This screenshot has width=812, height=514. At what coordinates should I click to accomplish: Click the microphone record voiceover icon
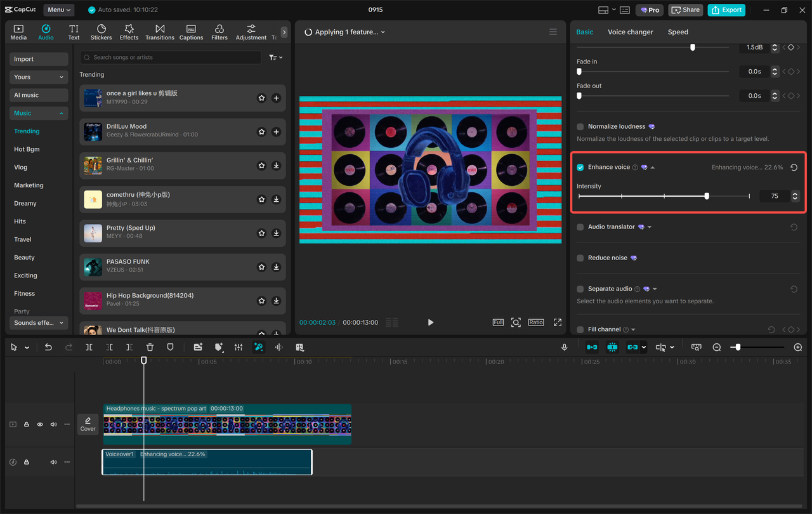(x=564, y=347)
